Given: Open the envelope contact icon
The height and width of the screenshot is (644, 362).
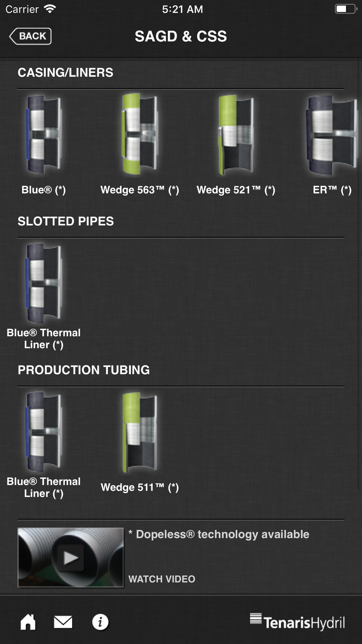Looking at the screenshot, I should click(x=63, y=622).
